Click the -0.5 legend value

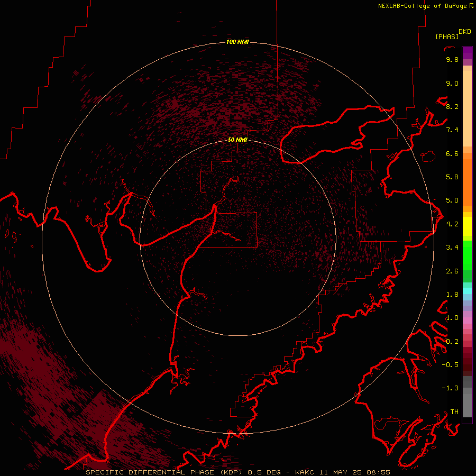[x=450, y=365]
